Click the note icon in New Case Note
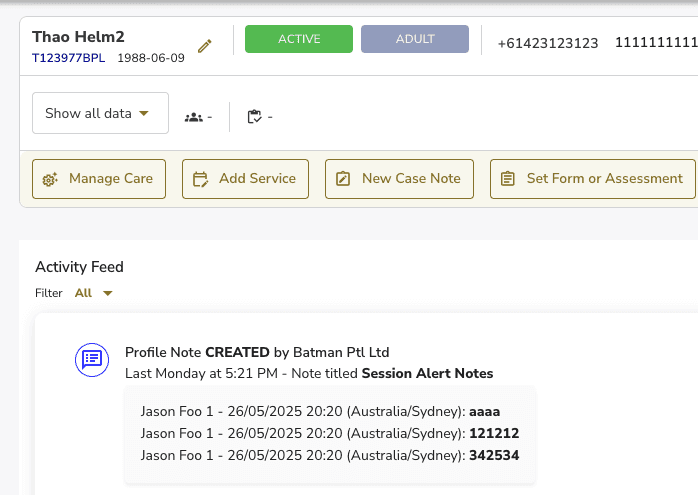698x495 pixels. click(343, 179)
